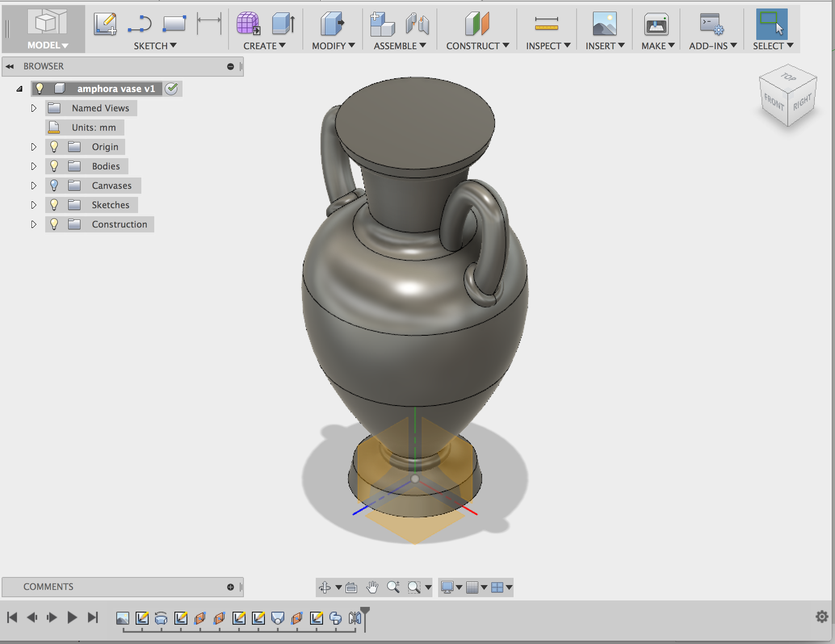Open the MODEL workspace dropdown
The width and height of the screenshot is (835, 644).
(48, 45)
